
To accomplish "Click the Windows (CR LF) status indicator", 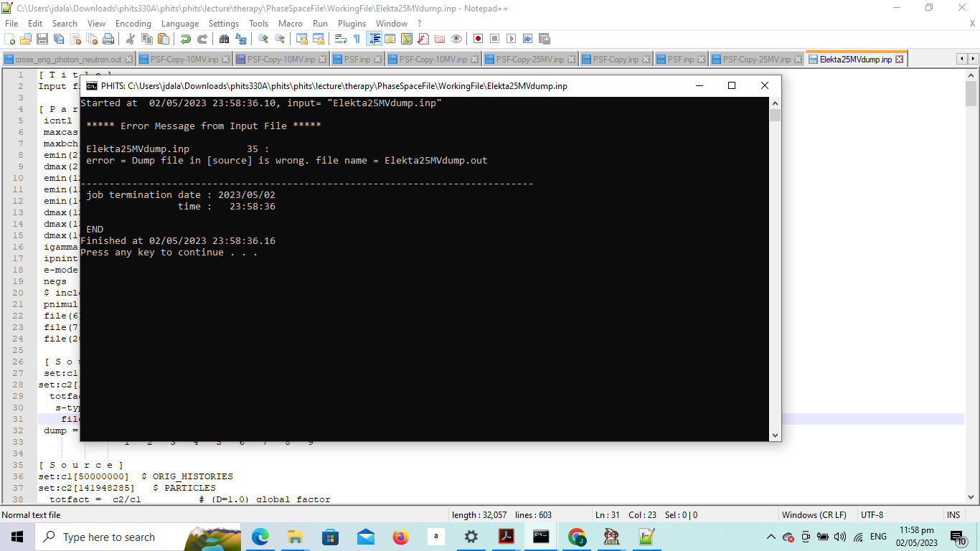I will pos(814,514).
